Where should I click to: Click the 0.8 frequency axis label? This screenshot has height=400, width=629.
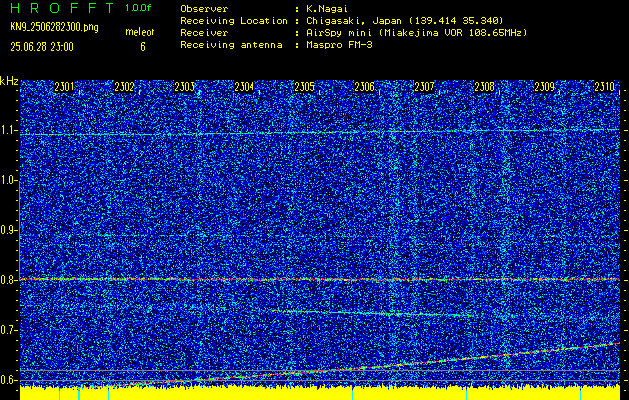click(8, 280)
